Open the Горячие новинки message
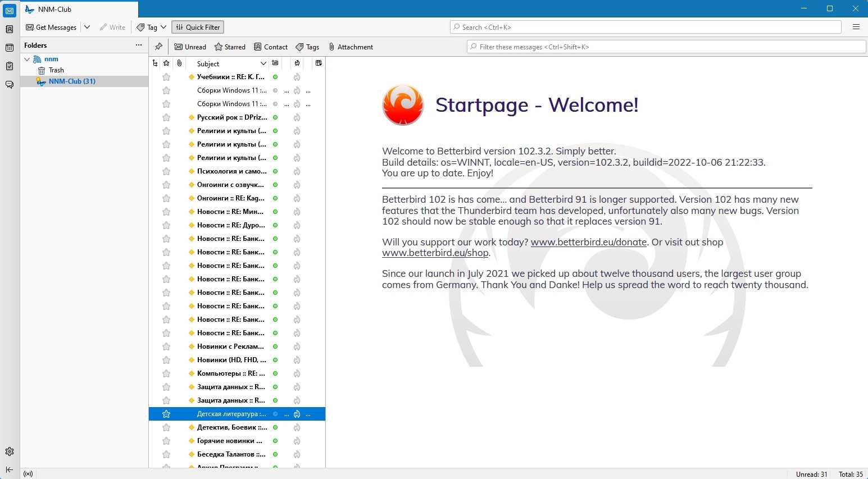 pyautogui.click(x=230, y=441)
